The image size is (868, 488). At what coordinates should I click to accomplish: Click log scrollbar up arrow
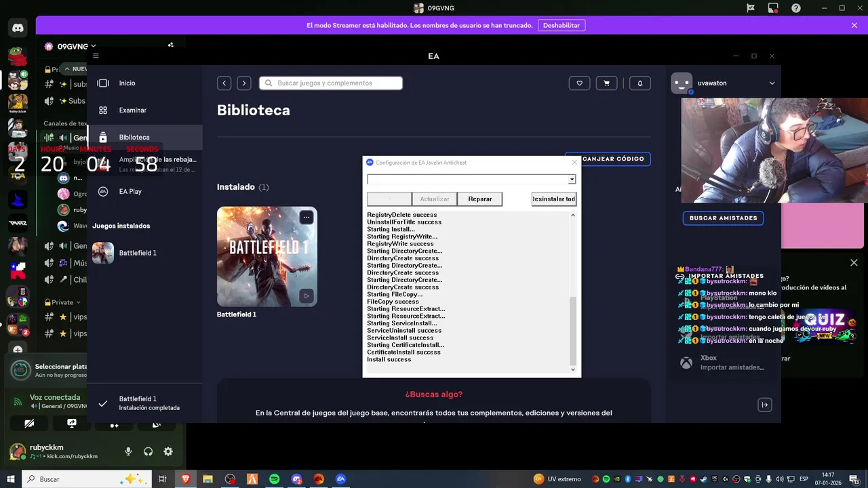(573, 215)
